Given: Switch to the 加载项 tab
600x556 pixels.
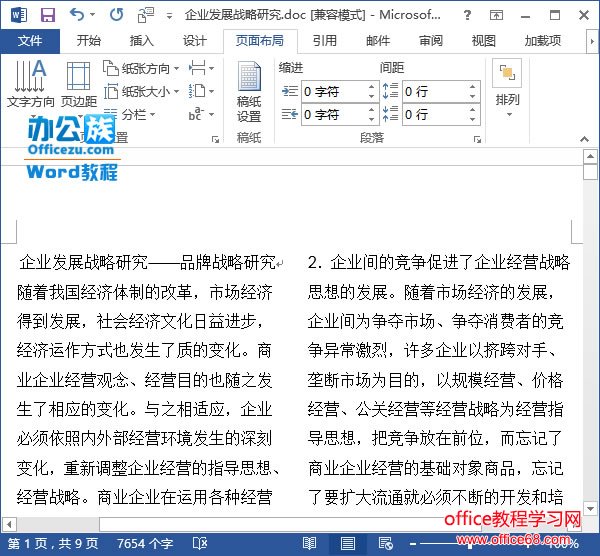Looking at the screenshot, I should [x=543, y=41].
